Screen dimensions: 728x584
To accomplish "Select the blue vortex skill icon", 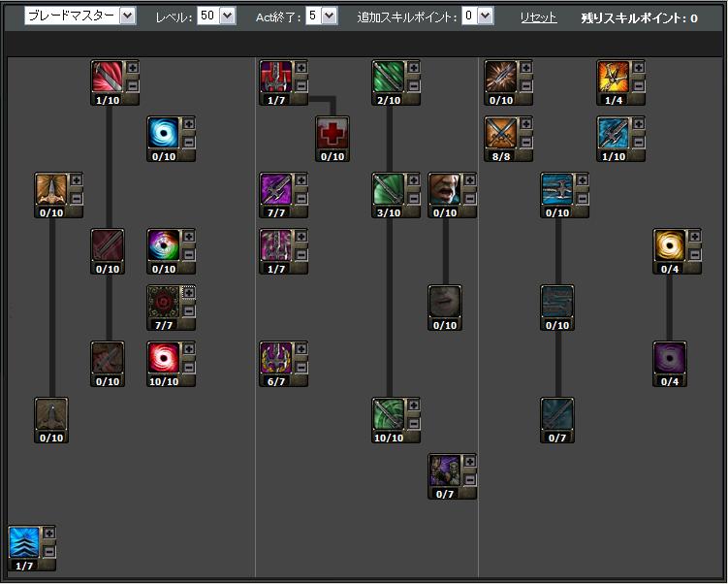I will pos(164,133).
